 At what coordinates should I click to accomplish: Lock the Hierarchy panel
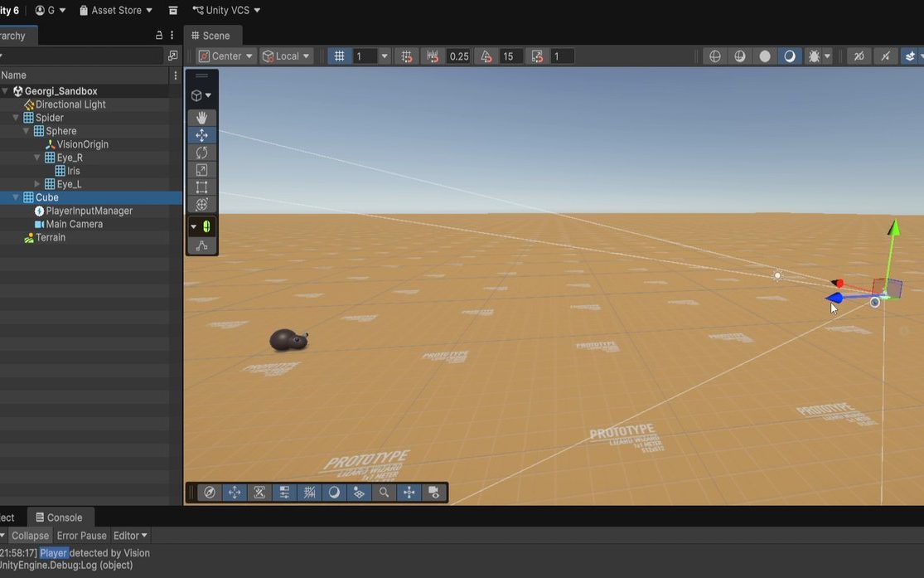[158, 36]
